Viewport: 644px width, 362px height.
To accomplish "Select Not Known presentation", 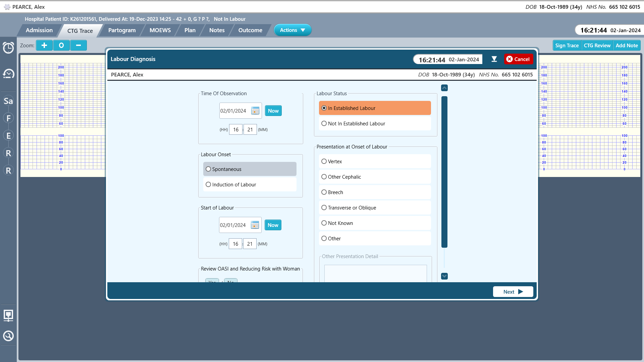I will point(375,223).
